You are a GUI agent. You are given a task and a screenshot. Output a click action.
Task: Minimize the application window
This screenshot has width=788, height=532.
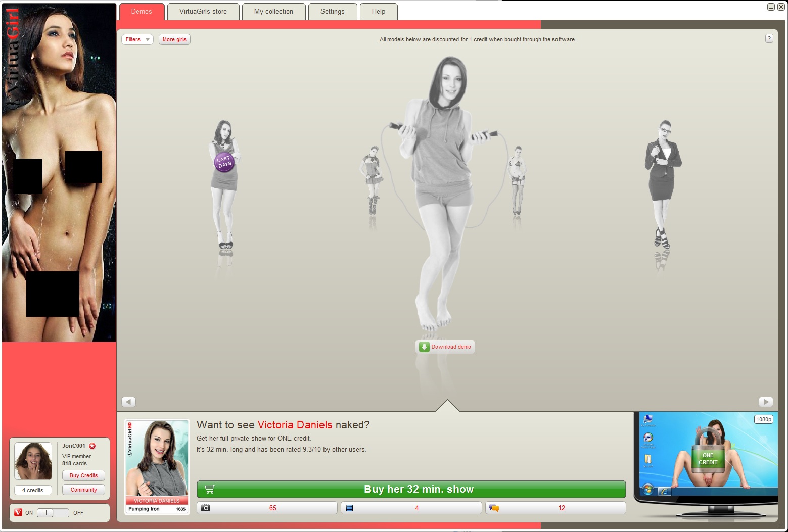pos(771,7)
